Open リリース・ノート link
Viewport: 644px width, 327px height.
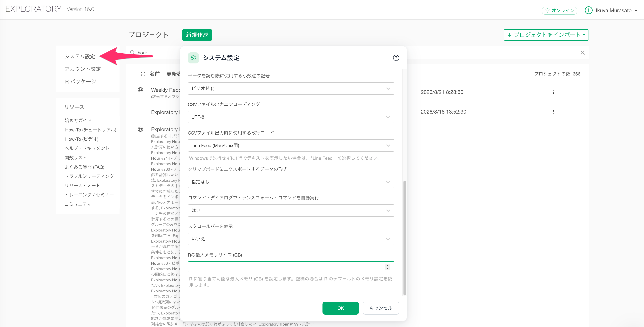(x=82, y=185)
